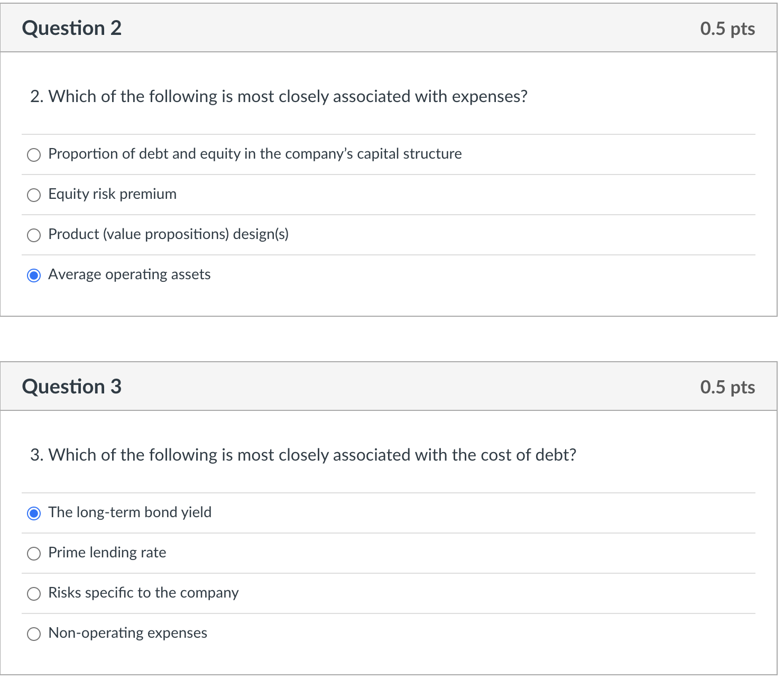Click the Question 2 prompt text
784x679 pixels.
click(279, 97)
